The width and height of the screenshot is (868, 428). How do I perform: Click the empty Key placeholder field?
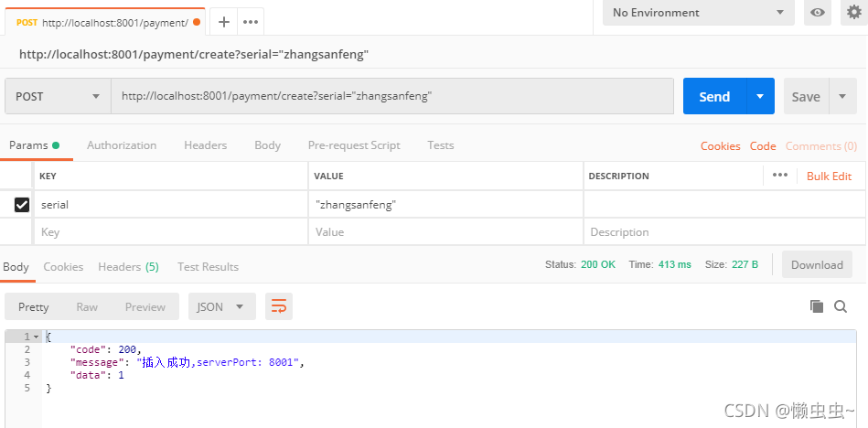pyautogui.click(x=171, y=232)
